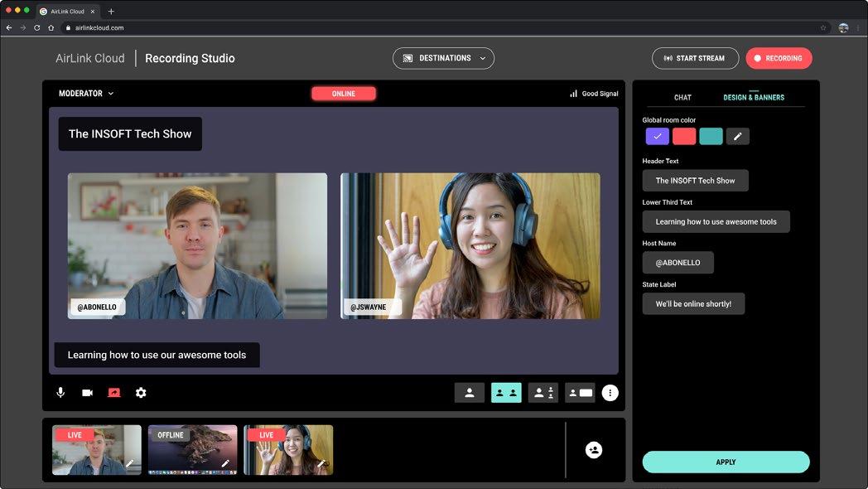The height and width of the screenshot is (489, 868).
Task: Click the @ABONELLO video feed
Action: (197, 246)
